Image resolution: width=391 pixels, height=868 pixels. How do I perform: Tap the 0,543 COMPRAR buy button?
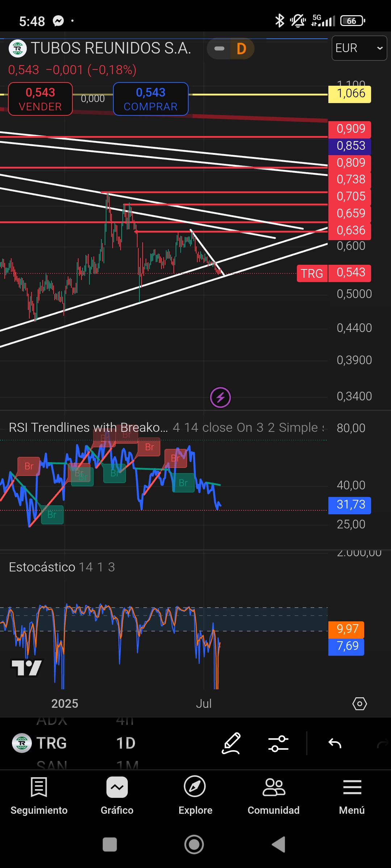[151, 99]
